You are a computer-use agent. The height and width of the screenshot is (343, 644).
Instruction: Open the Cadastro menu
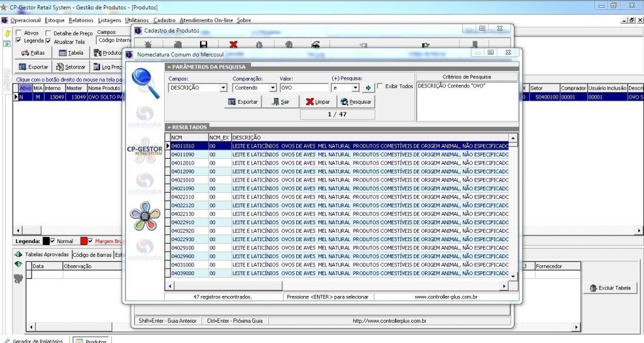coord(164,20)
